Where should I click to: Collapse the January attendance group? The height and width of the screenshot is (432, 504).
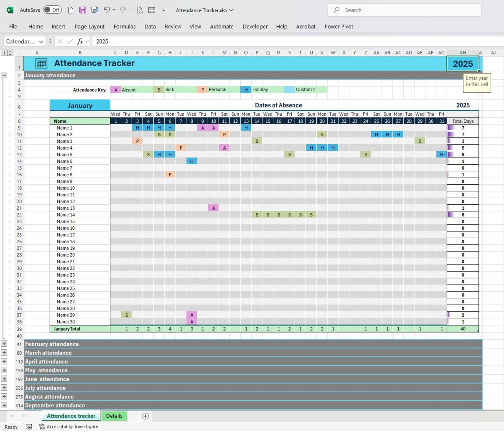click(4, 75)
